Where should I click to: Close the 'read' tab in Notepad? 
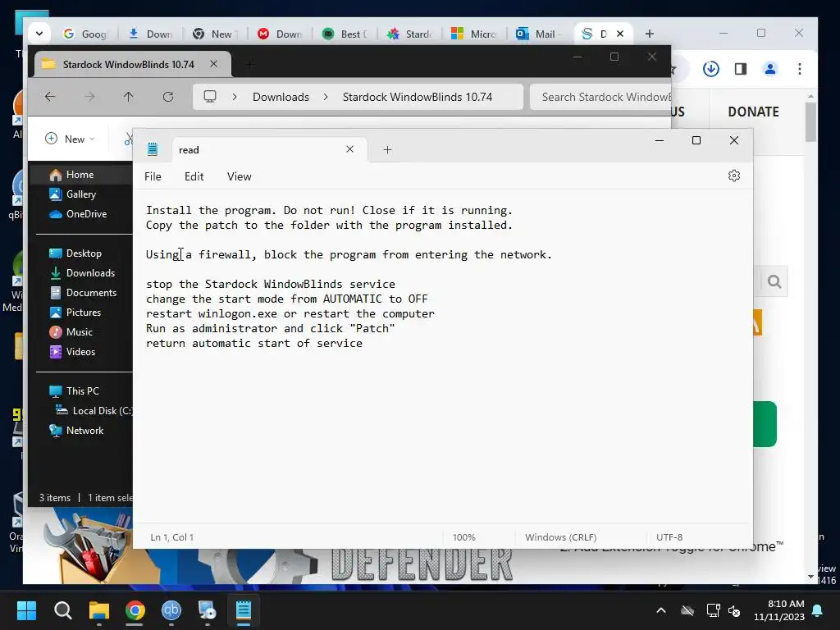349,149
